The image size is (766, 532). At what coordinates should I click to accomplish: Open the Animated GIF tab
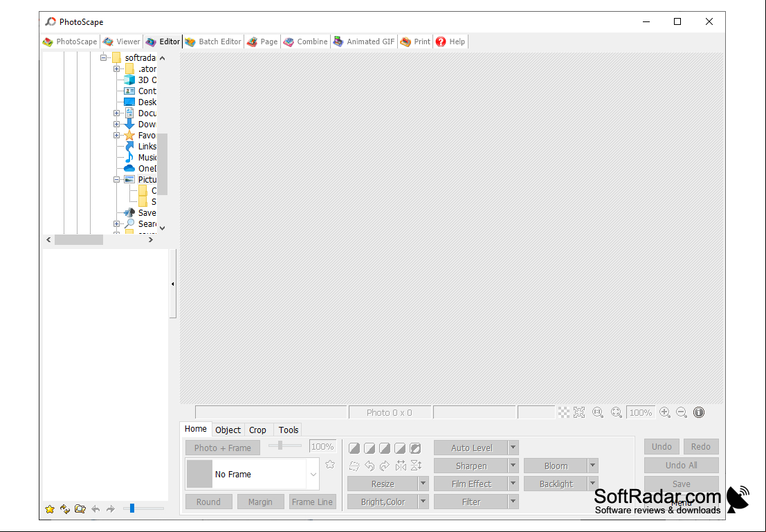pyautogui.click(x=364, y=42)
